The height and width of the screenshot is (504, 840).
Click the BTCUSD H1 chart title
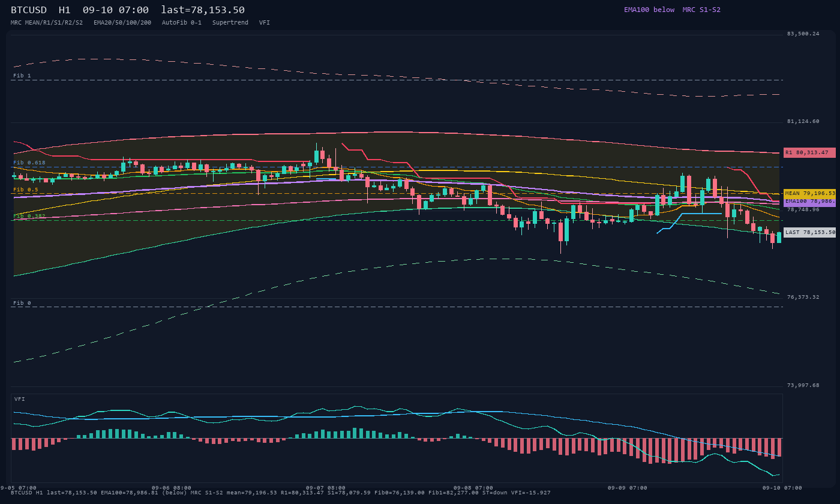point(128,10)
